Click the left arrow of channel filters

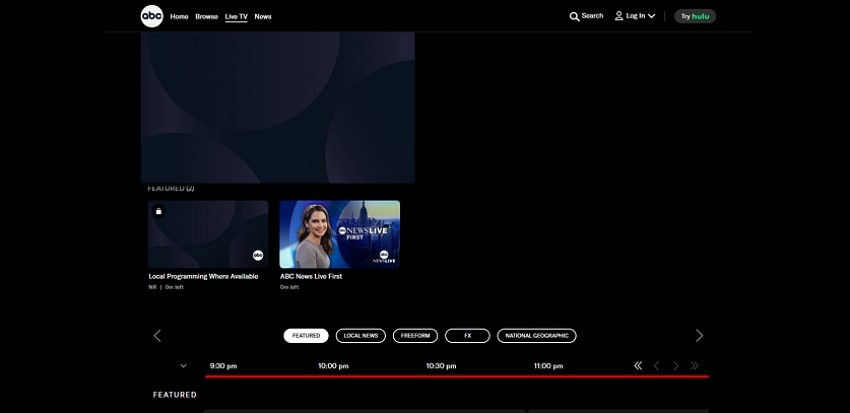(157, 336)
